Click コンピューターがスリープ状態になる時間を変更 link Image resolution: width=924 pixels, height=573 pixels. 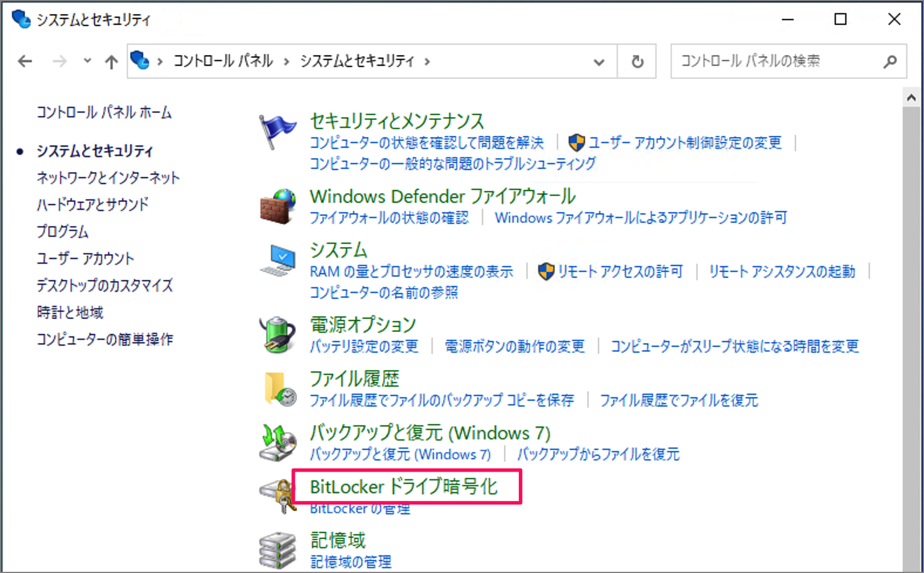735,346
